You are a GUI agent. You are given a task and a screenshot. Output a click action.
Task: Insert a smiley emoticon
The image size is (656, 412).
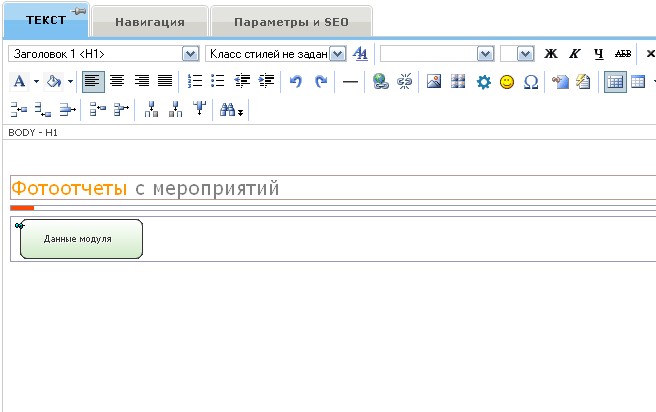507,82
